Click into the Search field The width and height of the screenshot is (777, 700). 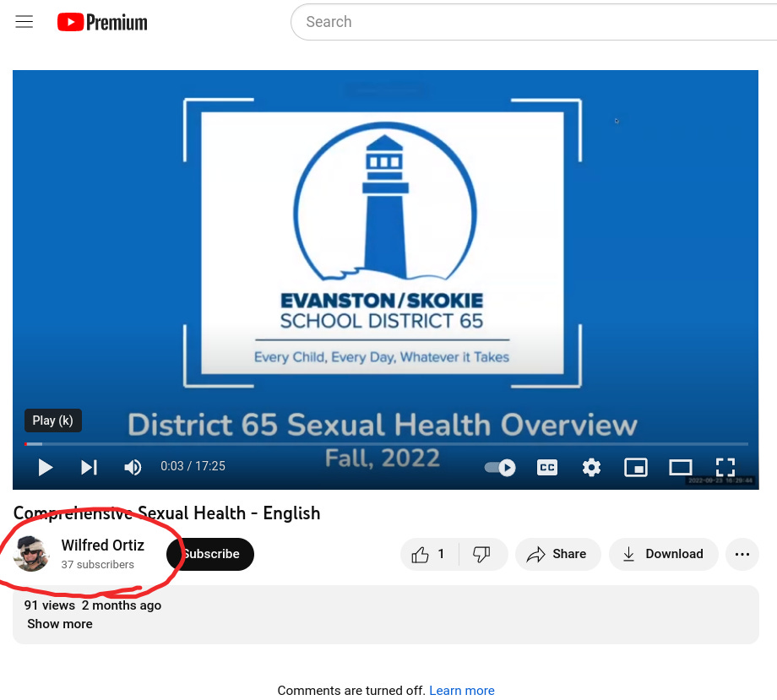[535, 22]
